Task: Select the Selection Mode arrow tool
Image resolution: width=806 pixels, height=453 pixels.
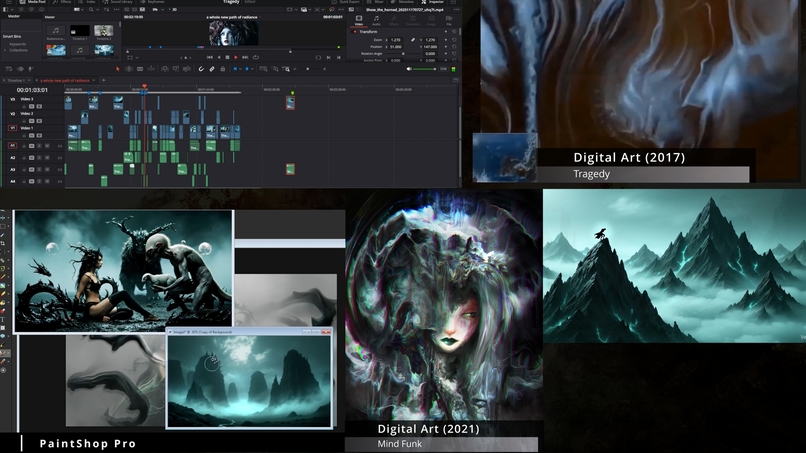Action: tap(117, 69)
